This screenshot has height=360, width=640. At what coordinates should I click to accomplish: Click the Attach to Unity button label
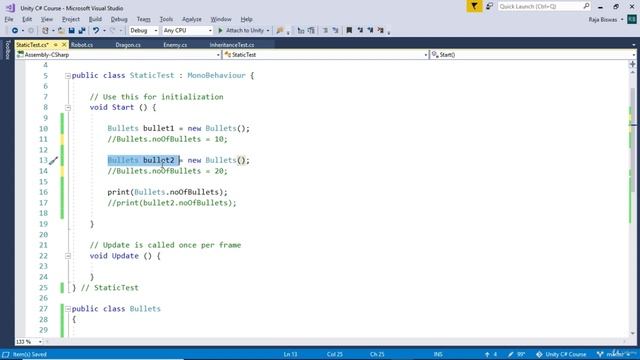(245, 31)
